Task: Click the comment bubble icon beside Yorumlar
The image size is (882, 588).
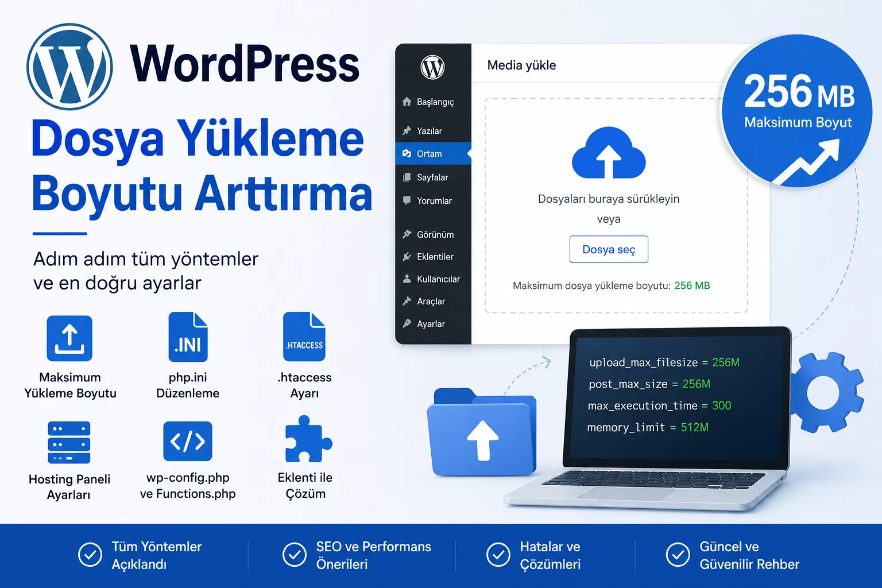Action: (407, 200)
